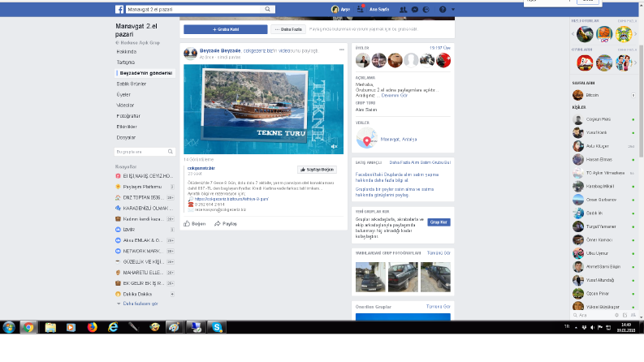
Task: Focus the group search field
Action: pos(145,152)
